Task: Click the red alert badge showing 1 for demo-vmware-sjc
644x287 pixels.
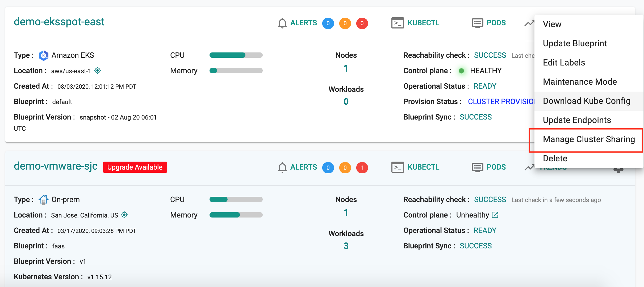Action: (x=362, y=168)
